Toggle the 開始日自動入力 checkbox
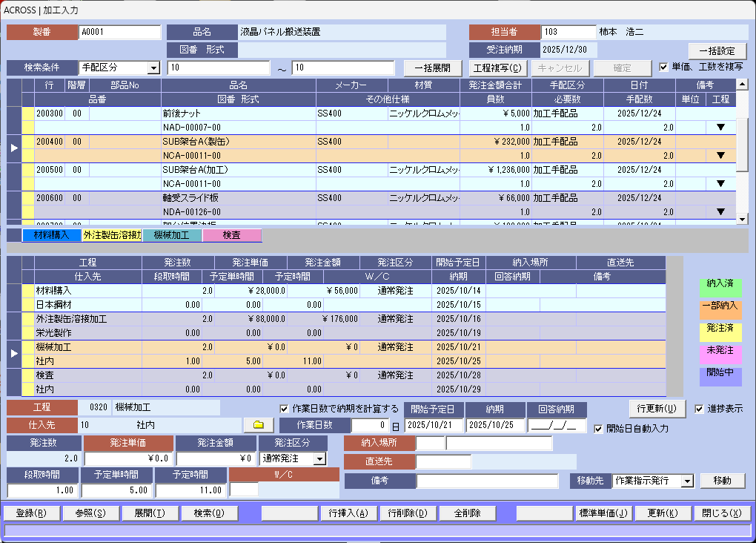 pos(599,428)
